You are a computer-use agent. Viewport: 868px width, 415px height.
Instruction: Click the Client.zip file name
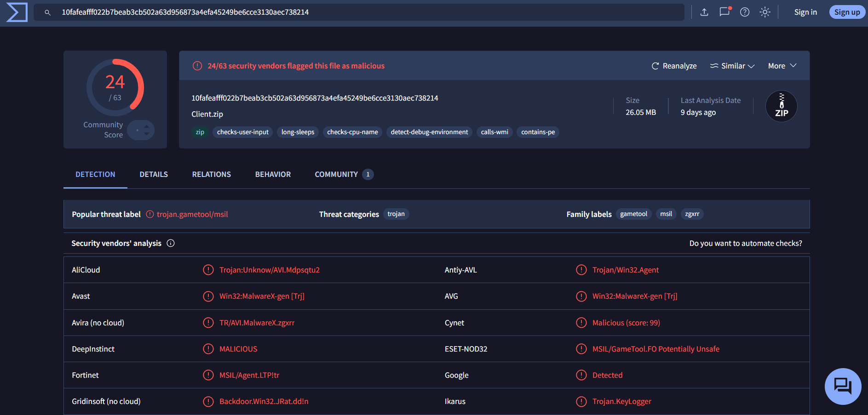207,114
